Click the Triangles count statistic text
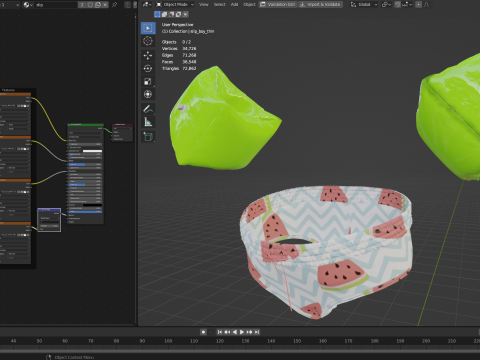Screen dimensions: 480x360 (179, 68)
